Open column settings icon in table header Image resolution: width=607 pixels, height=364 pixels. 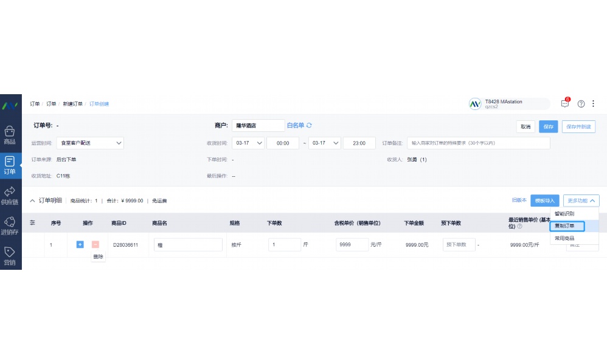tap(32, 223)
